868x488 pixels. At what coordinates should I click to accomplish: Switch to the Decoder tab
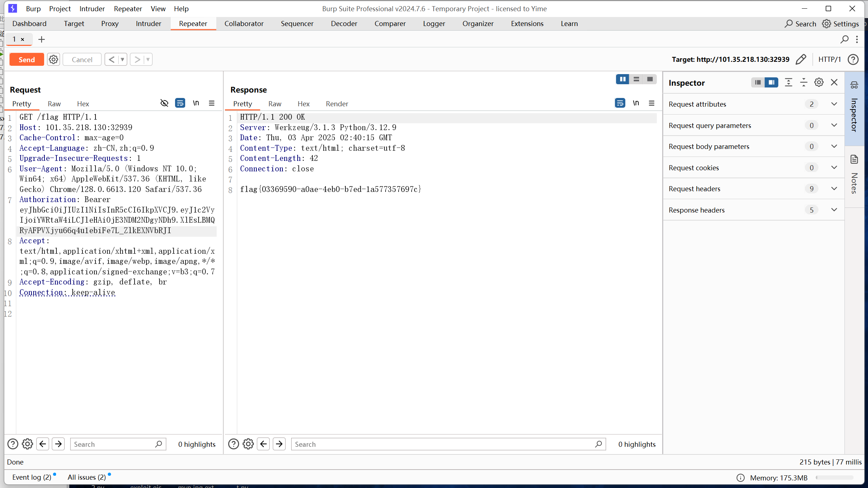(344, 23)
